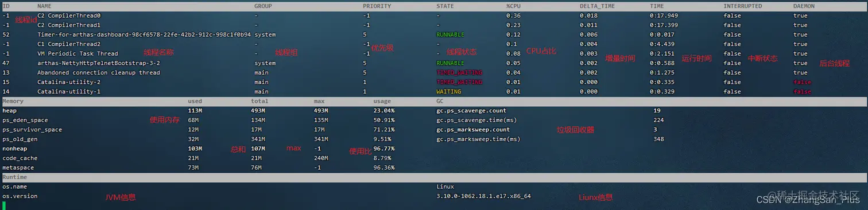Click the WAITING state of Catalina-utility-1
Viewport: 868px width, 210px height.
click(x=449, y=91)
